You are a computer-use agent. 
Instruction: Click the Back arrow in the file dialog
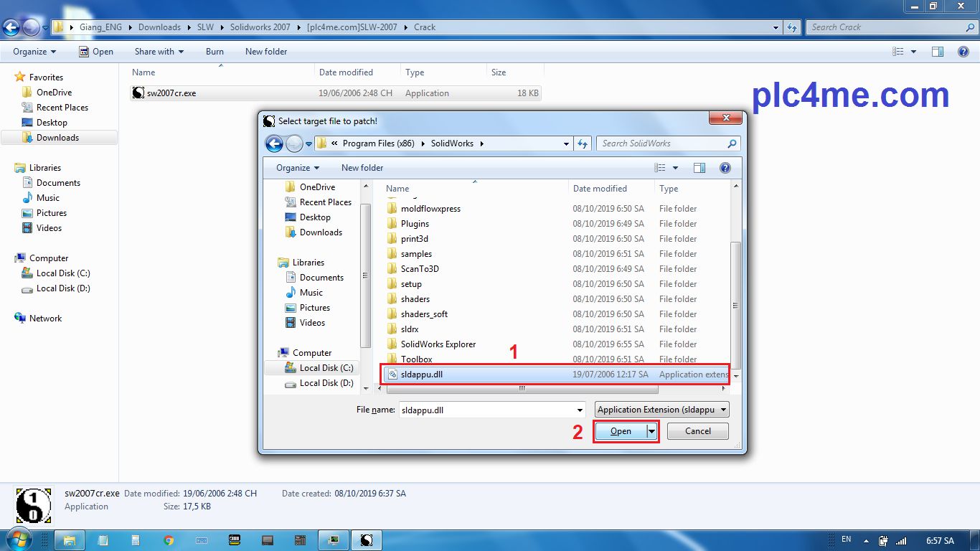pyautogui.click(x=273, y=143)
